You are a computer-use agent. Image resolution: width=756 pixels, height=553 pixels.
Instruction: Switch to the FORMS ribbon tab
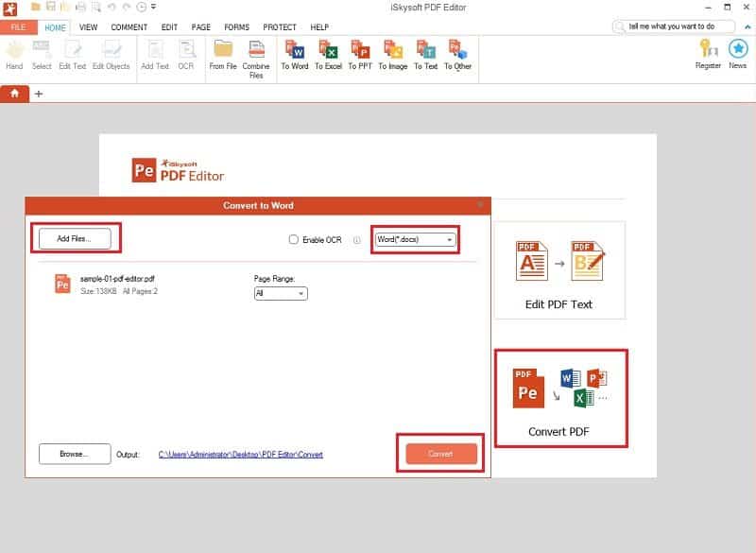coord(235,27)
